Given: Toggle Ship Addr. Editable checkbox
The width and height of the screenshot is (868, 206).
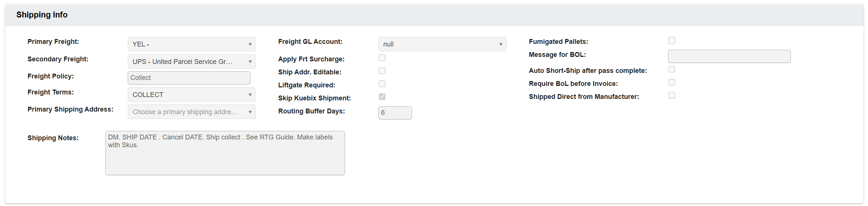Looking at the screenshot, I should [x=382, y=71].
